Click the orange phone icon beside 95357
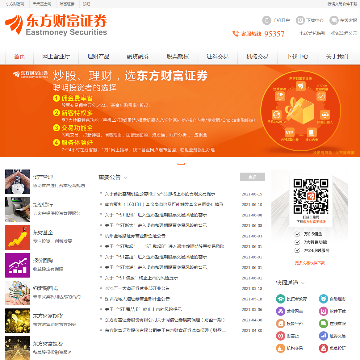 click(x=236, y=34)
